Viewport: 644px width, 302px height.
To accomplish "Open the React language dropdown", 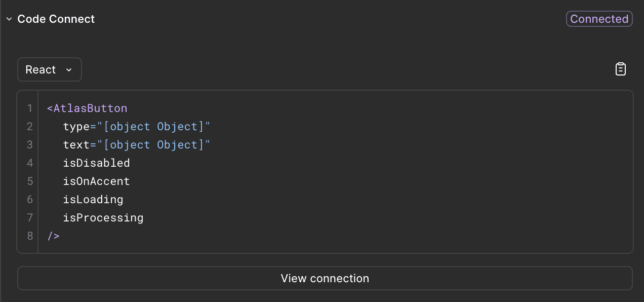I will point(49,69).
